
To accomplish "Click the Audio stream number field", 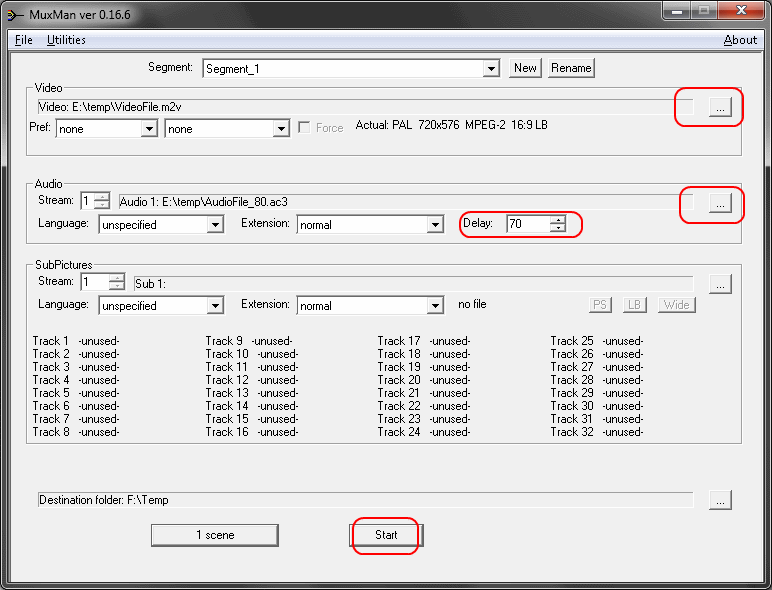I will coord(87,201).
